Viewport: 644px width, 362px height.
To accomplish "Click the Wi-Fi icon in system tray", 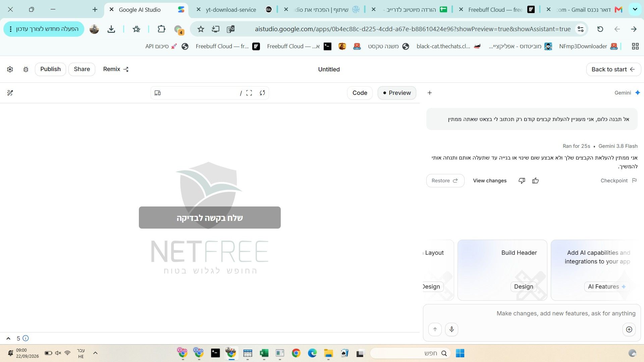I will click(67, 353).
